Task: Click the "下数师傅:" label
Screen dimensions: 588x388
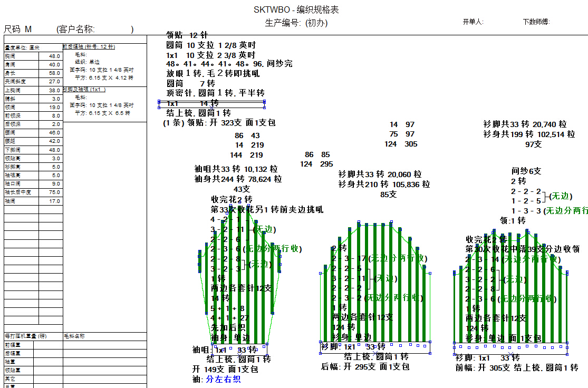Action: pyautogui.click(x=536, y=22)
